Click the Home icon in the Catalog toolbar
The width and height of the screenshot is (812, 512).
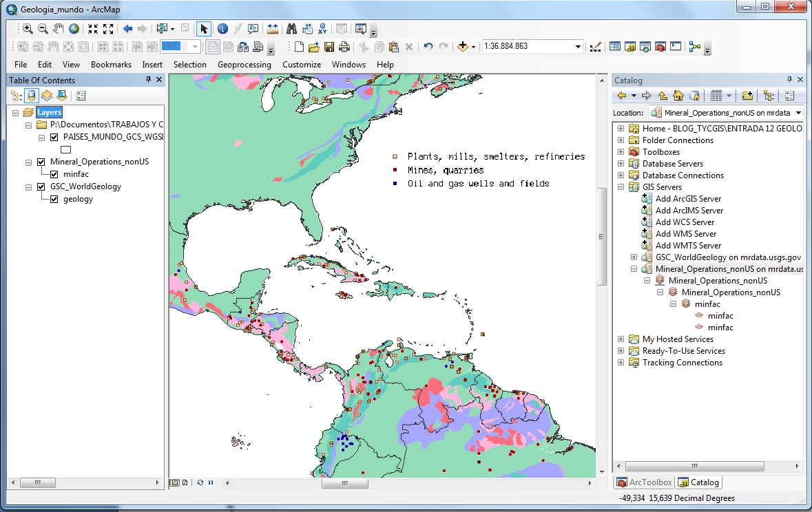click(x=679, y=96)
